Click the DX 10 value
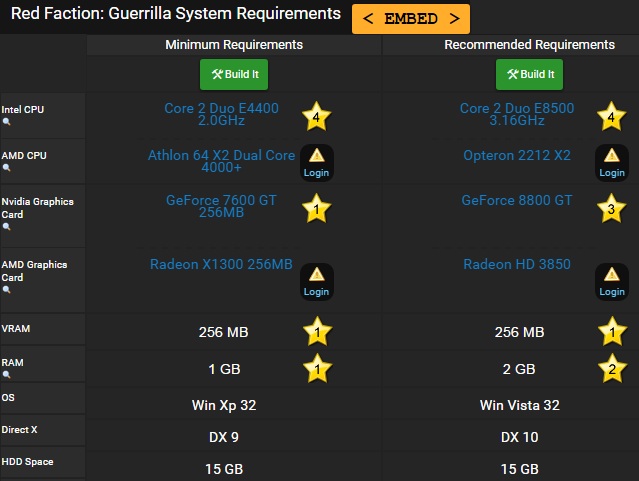The height and width of the screenshot is (481, 639). tap(520, 437)
